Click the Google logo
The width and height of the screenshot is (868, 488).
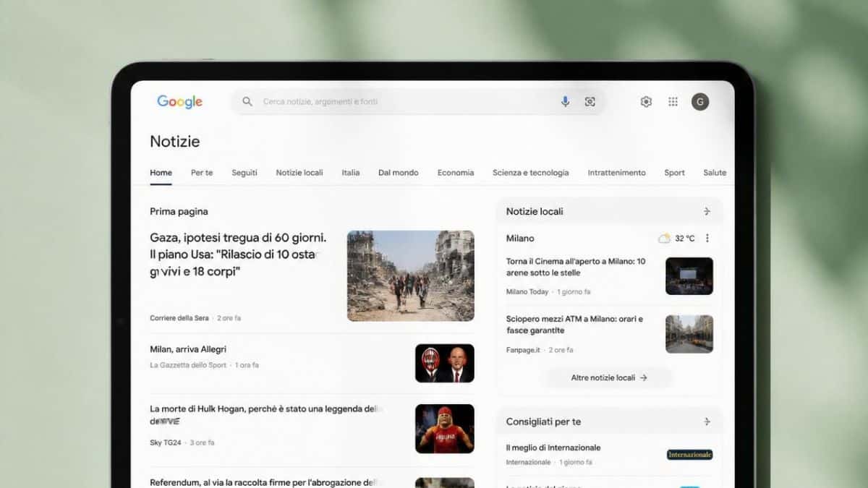[x=179, y=102]
